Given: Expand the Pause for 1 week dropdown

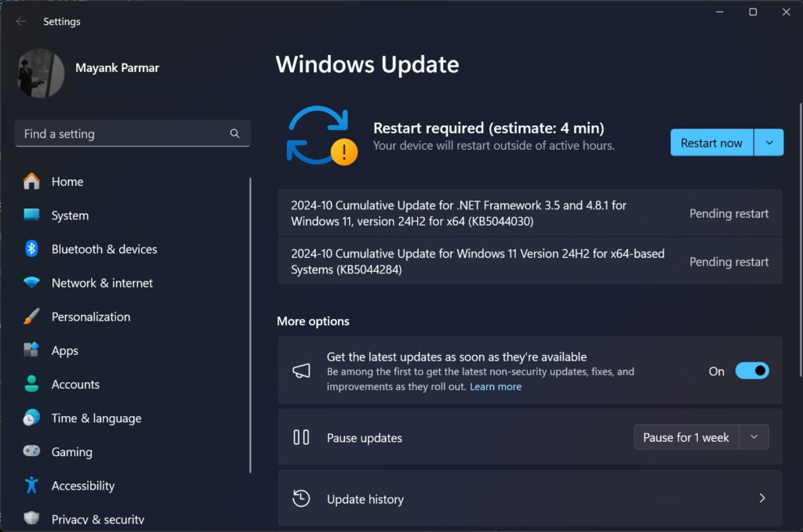Looking at the screenshot, I should [x=754, y=436].
